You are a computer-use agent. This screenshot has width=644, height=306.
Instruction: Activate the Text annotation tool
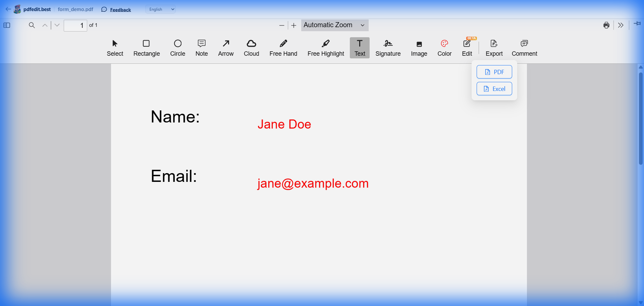359,48
